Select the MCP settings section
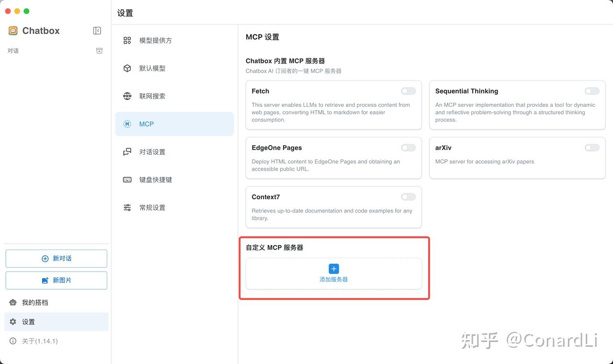Image resolution: width=613 pixels, height=364 pixels. pyautogui.click(x=174, y=124)
